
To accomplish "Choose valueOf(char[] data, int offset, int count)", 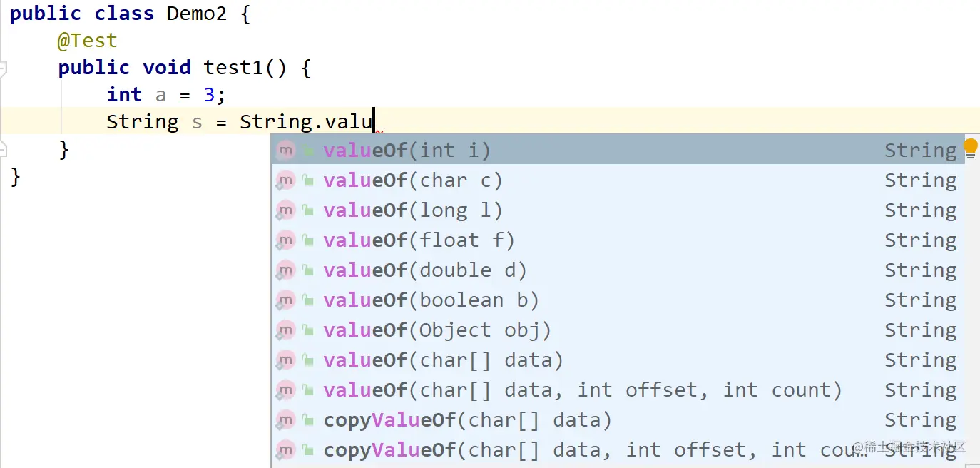I will (618, 390).
